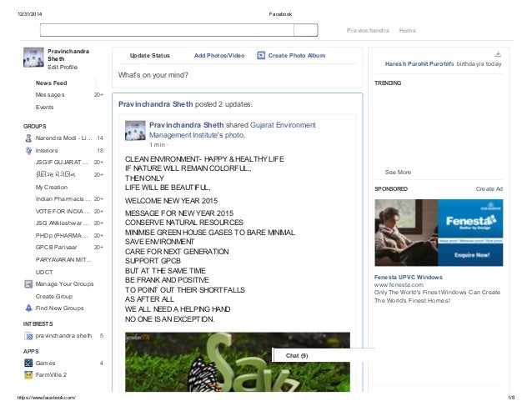The height and width of the screenshot is (411, 532).
Task: Click the Interiors group icon
Action: coord(28,150)
